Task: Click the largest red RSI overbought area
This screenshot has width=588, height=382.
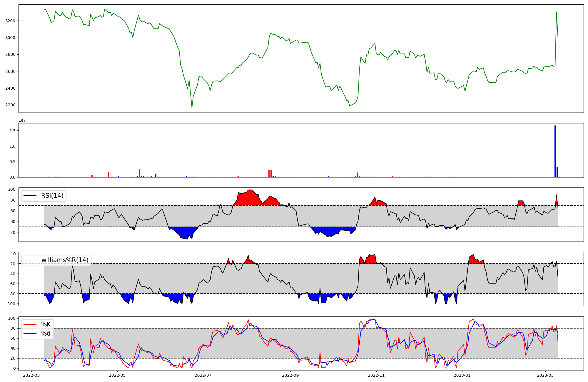Action: pyautogui.click(x=250, y=199)
